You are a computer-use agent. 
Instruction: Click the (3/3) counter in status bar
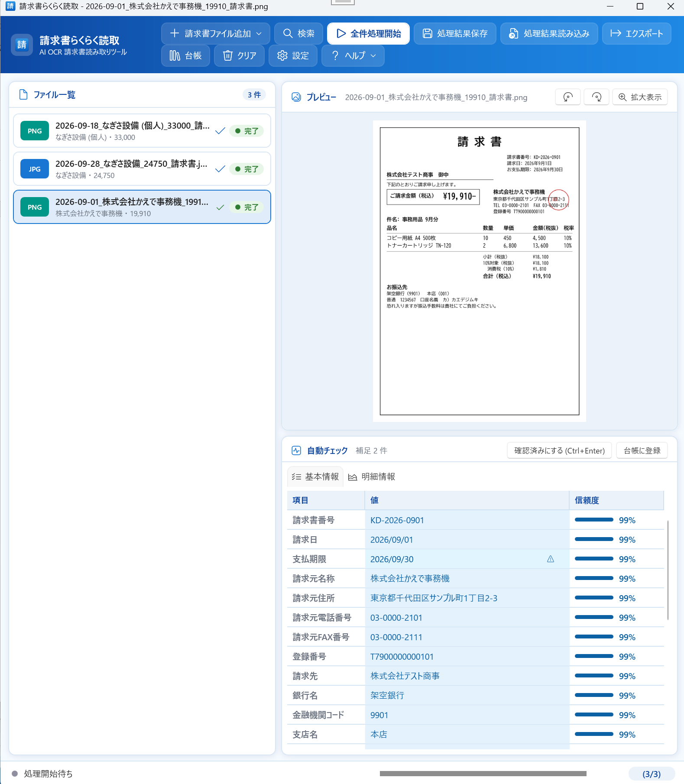tap(652, 774)
